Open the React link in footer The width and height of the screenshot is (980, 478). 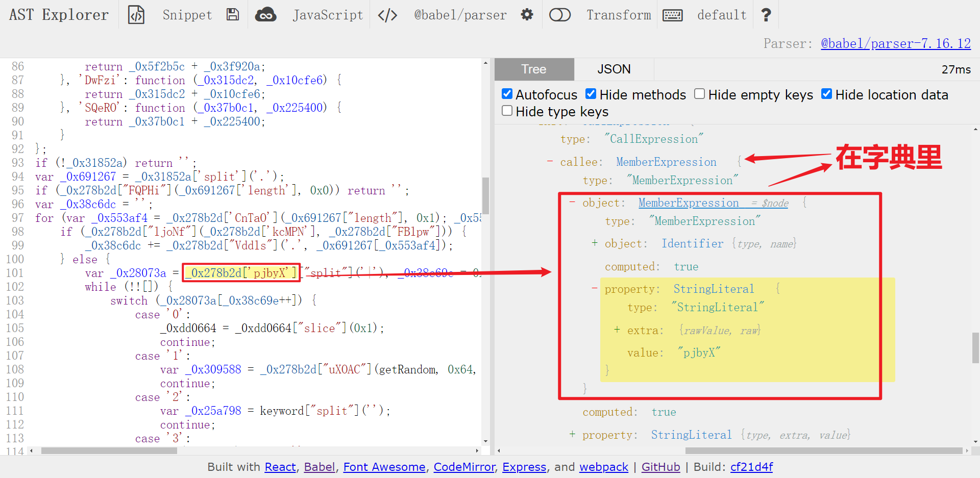point(280,467)
